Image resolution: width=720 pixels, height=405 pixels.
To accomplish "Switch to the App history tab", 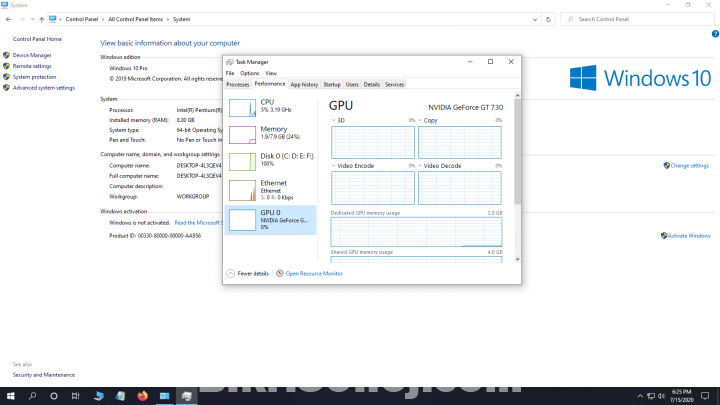I will pyautogui.click(x=304, y=84).
